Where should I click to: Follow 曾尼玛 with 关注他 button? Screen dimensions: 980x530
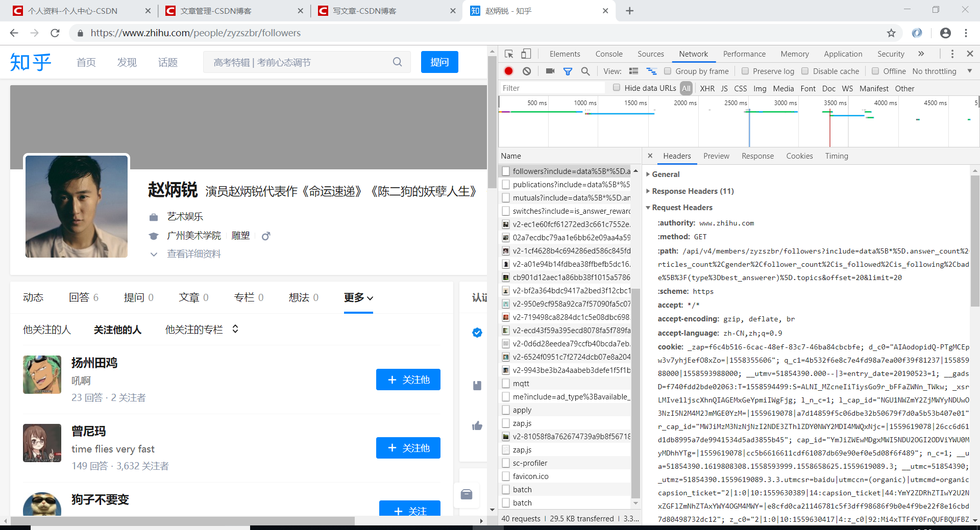(x=408, y=448)
